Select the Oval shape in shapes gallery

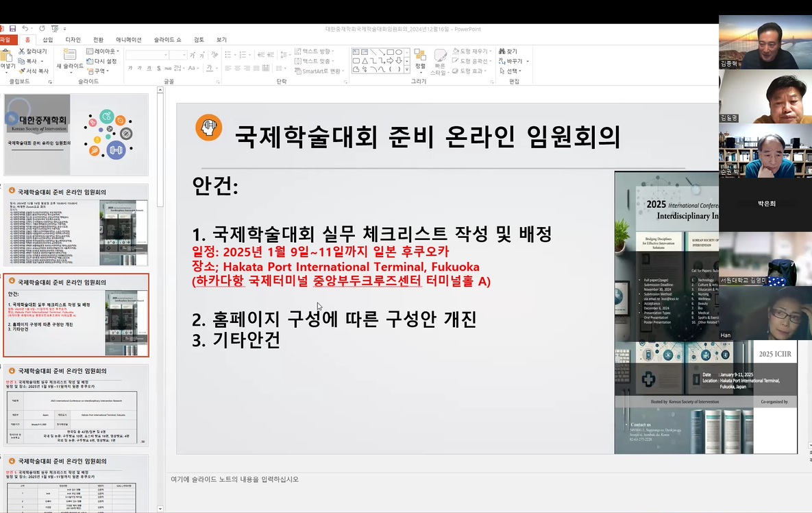[x=399, y=52]
